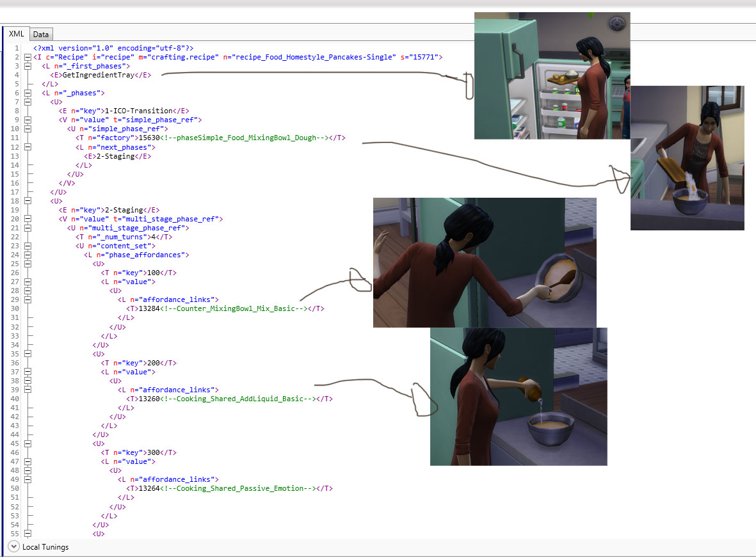Screen dimensions: 756x558
Task: Click the 2-Staging key on line 19
Action: pos(124,210)
